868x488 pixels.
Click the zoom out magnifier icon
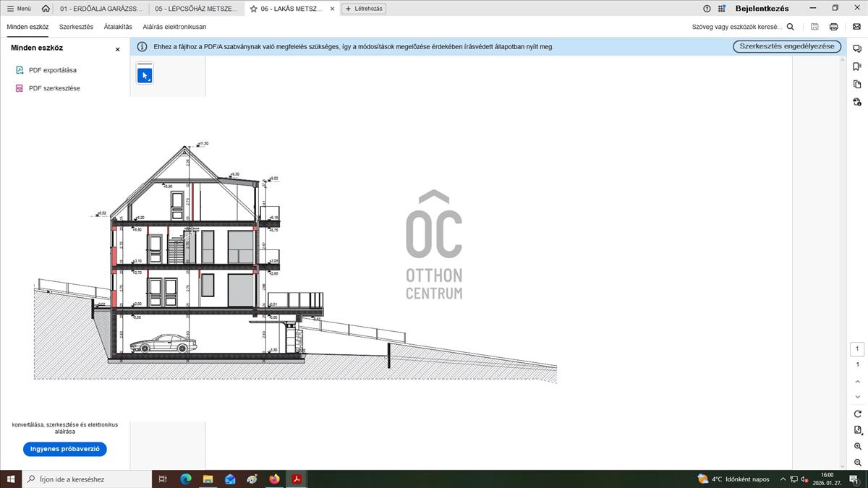(x=858, y=463)
